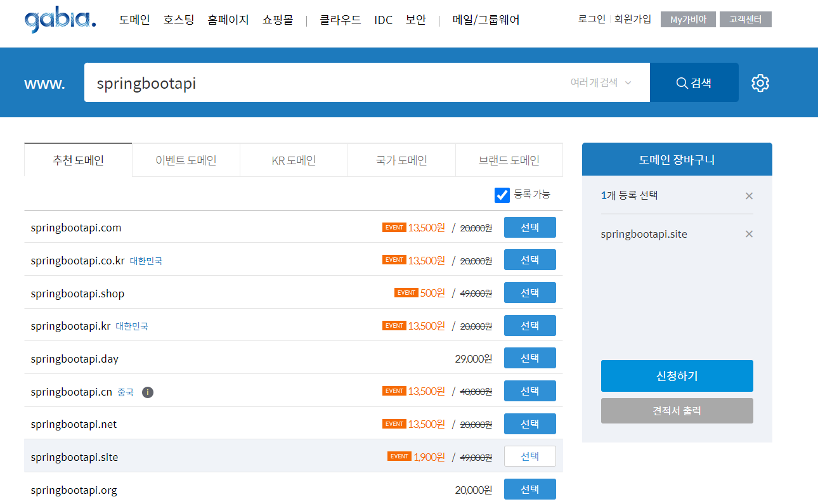The height and width of the screenshot is (504, 818).
Task: Open My가비아 page
Action: point(688,19)
